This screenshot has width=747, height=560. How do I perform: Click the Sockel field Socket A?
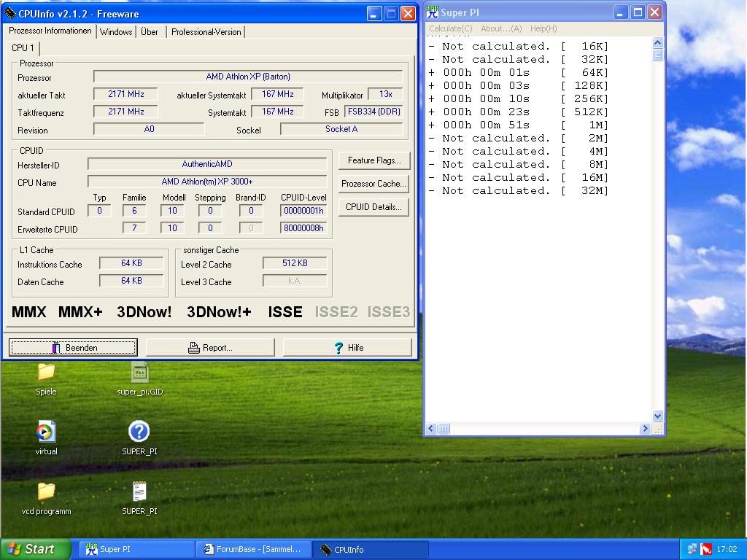341,129
